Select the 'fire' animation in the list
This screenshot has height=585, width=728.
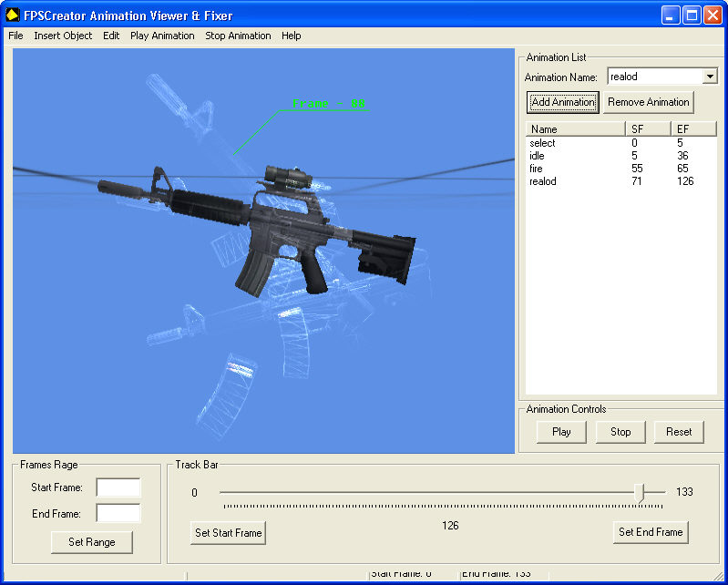coord(536,169)
